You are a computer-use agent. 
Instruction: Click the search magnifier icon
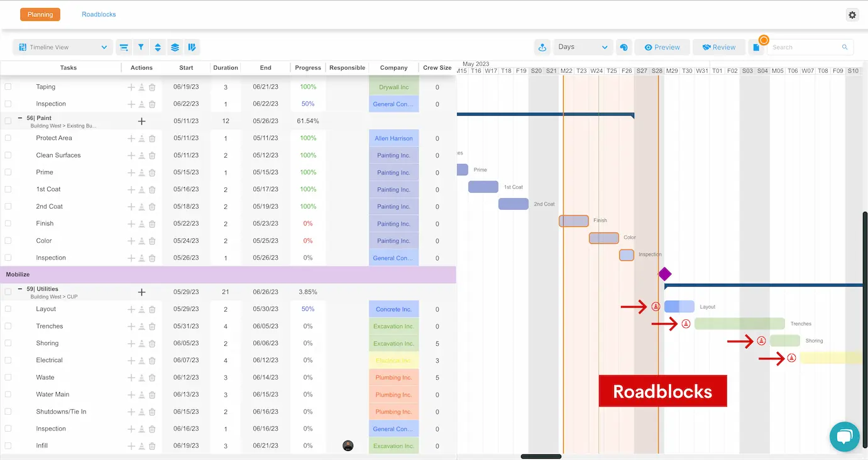click(845, 47)
